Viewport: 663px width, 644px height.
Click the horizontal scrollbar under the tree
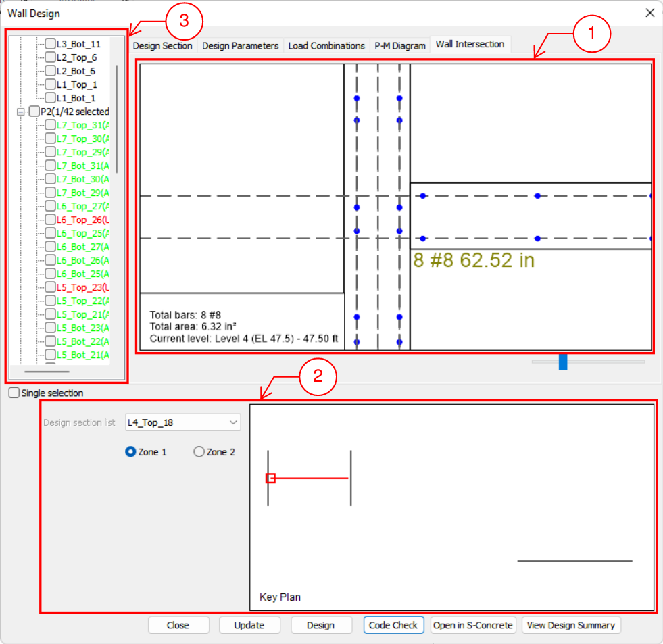(x=47, y=371)
